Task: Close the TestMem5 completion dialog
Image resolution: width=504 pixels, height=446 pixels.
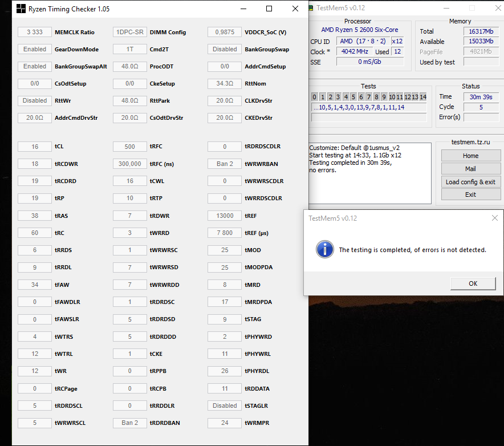Action: pyautogui.click(x=495, y=218)
